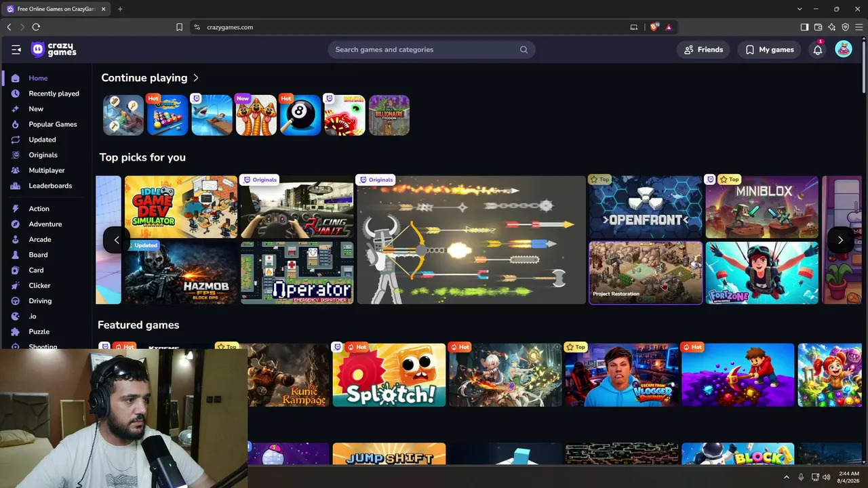Open Leaderboards via its sidebar icon
This screenshot has height=488, width=868.
(15, 186)
